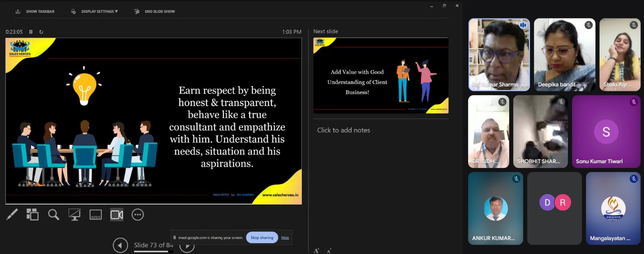Expand the Display Settings dropdown
644x254 pixels.
tap(99, 12)
